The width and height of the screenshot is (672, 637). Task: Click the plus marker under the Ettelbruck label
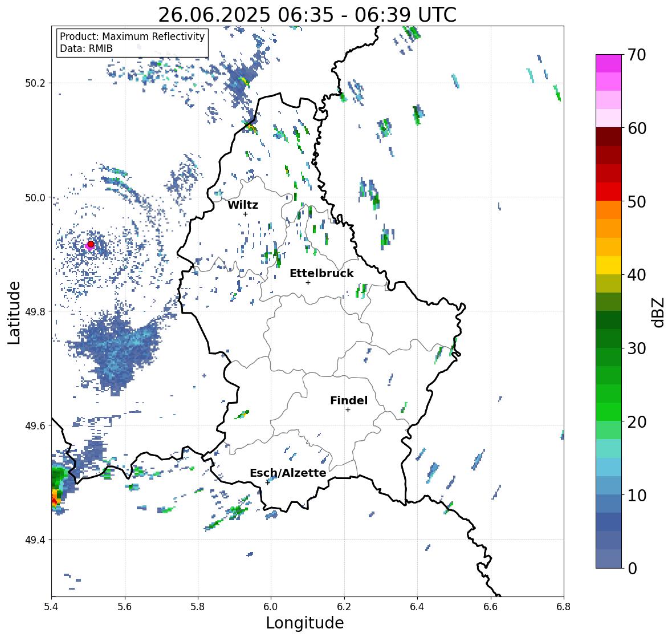click(308, 282)
